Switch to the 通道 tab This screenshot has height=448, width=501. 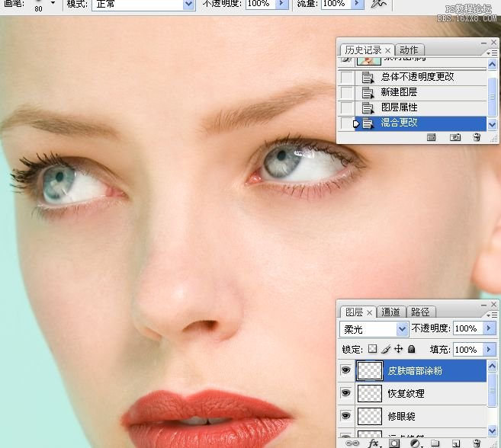tap(390, 312)
